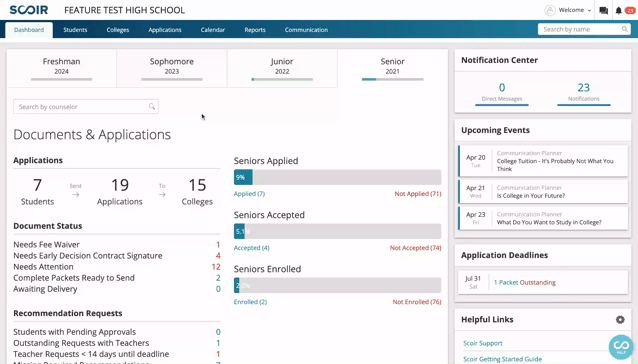Select the Sophomore 2023 class tab
The width and height of the screenshot is (638, 364).
[172, 68]
